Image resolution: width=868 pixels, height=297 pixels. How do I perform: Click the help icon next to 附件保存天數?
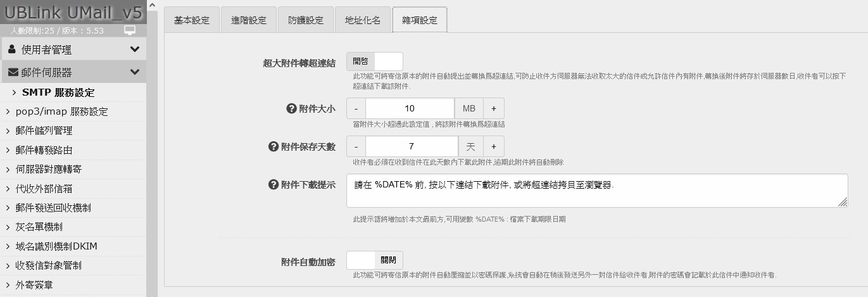pos(274,146)
